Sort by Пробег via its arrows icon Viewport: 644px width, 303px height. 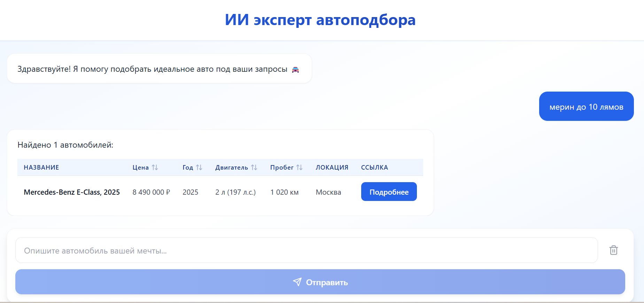coord(300,168)
